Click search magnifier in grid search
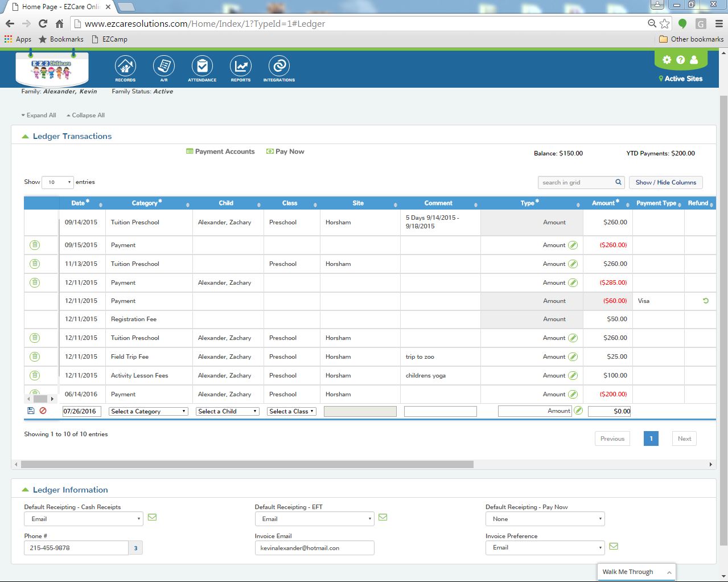 (618, 182)
